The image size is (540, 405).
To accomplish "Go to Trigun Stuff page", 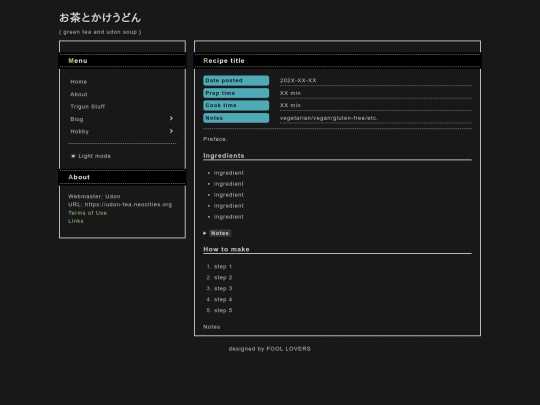I will (x=87, y=106).
